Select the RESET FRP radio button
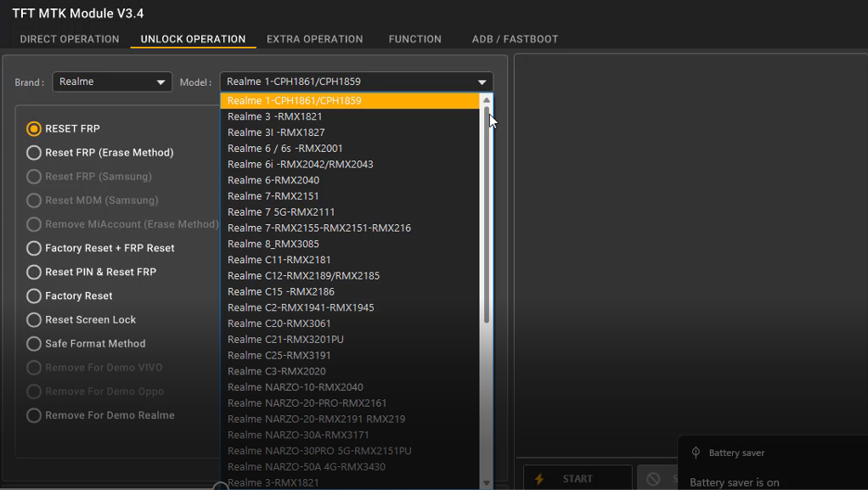 pos(34,129)
